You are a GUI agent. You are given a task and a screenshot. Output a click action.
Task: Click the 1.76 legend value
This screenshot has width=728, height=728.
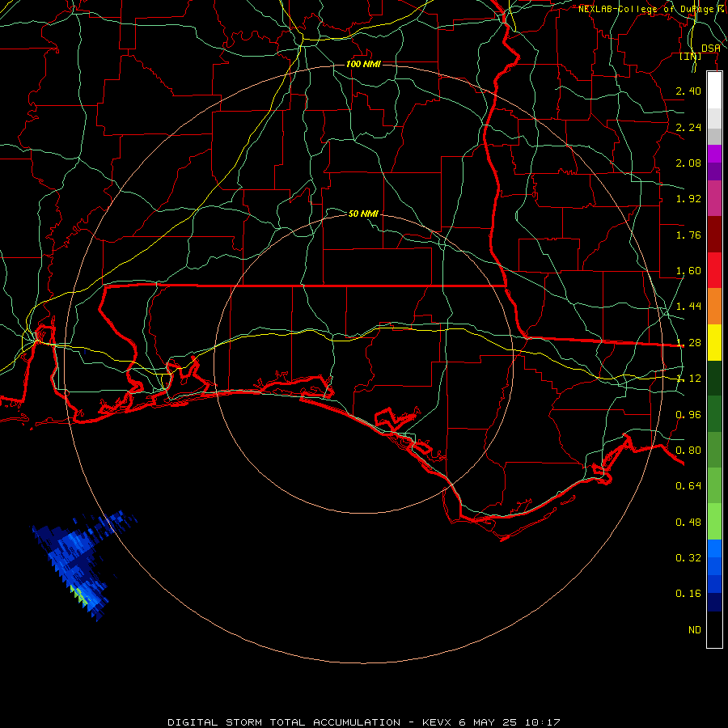pos(688,235)
